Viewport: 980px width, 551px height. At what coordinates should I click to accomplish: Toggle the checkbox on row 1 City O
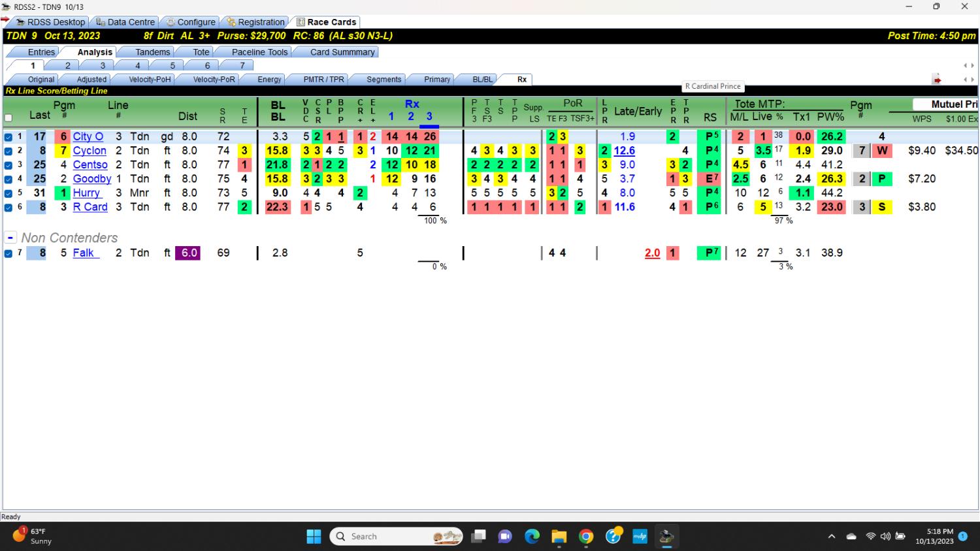click(8, 137)
